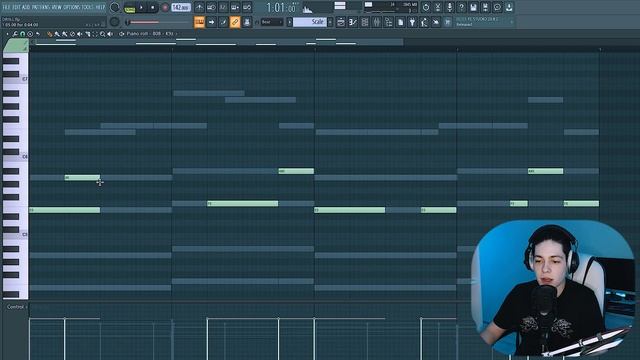The width and height of the screenshot is (640, 360).
Task: Render audio with export icon
Action: click(485, 7)
